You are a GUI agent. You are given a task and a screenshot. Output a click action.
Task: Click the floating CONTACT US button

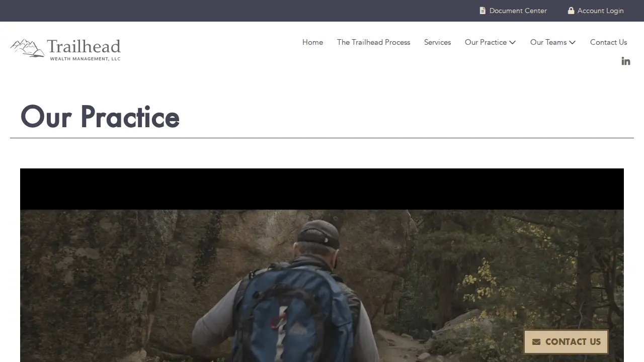click(x=566, y=342)
